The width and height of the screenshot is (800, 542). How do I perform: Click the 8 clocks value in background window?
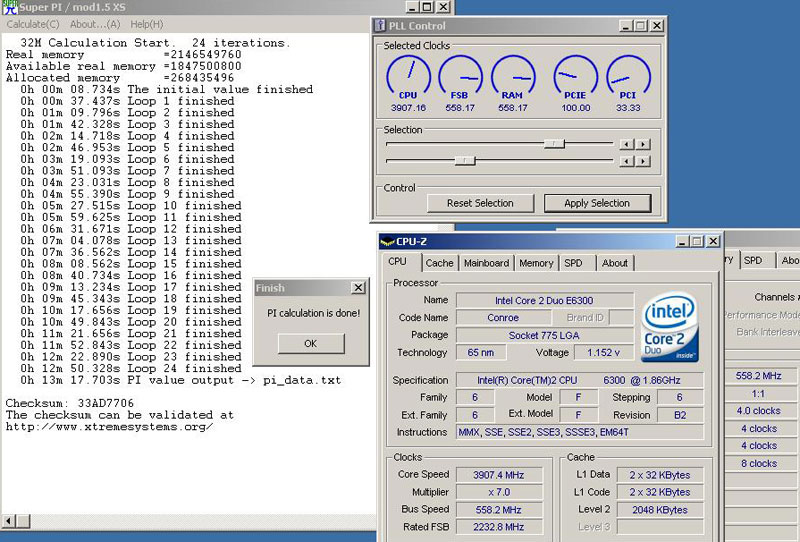pos(759,463)
